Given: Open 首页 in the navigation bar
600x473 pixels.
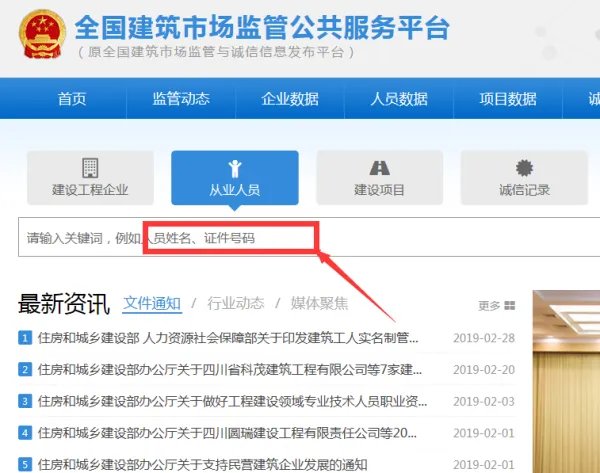Looking at the screenshot, I should tap(72, 99).
